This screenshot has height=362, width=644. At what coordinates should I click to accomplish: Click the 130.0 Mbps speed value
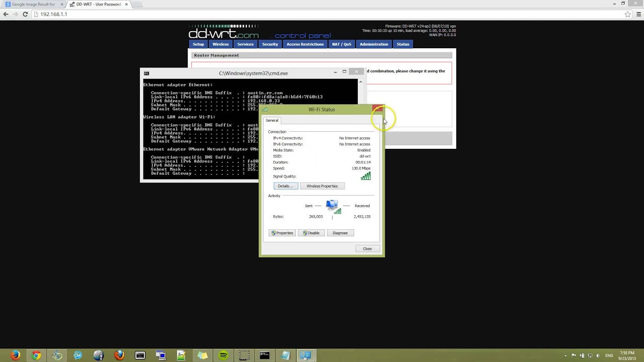click(361, 168)
